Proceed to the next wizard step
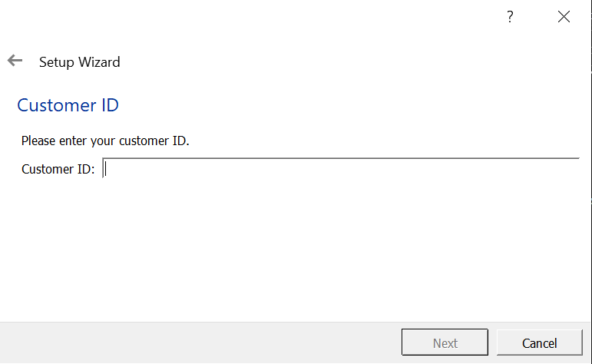Screen dimensions: 592x364 click(x=445, y=342)
